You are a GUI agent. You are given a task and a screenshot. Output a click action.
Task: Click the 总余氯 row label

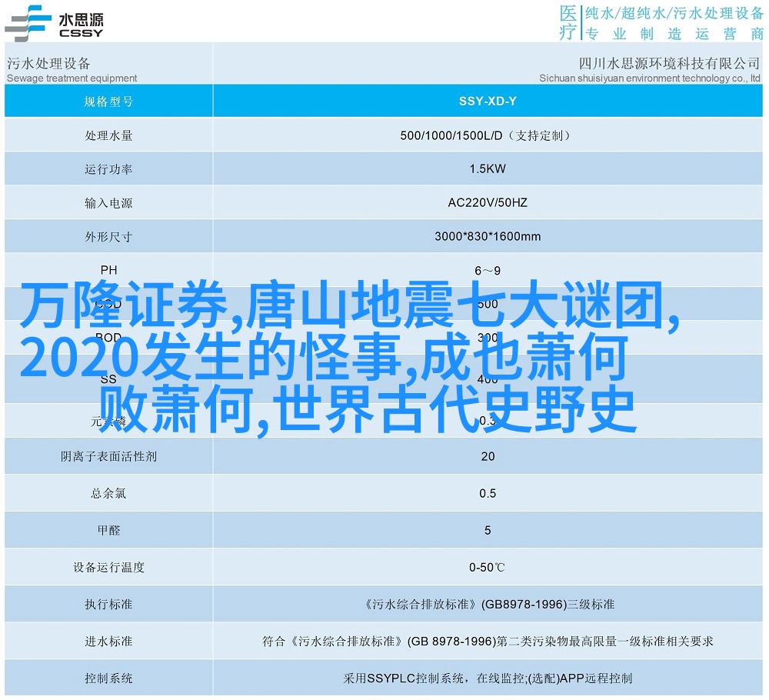tap(108, 494)
